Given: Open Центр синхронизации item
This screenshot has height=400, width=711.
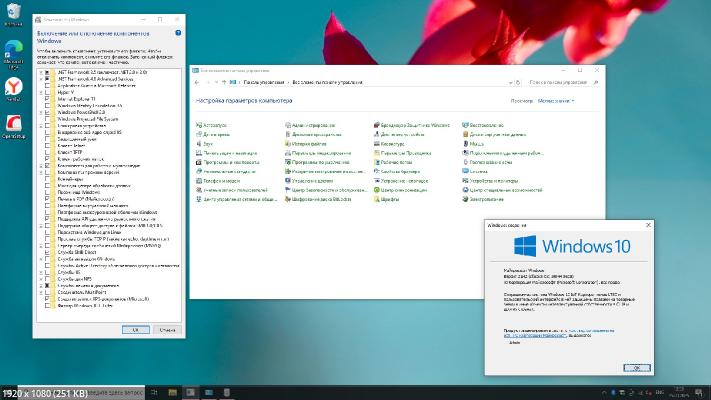Looking at the screenshot, I should 400,190.
